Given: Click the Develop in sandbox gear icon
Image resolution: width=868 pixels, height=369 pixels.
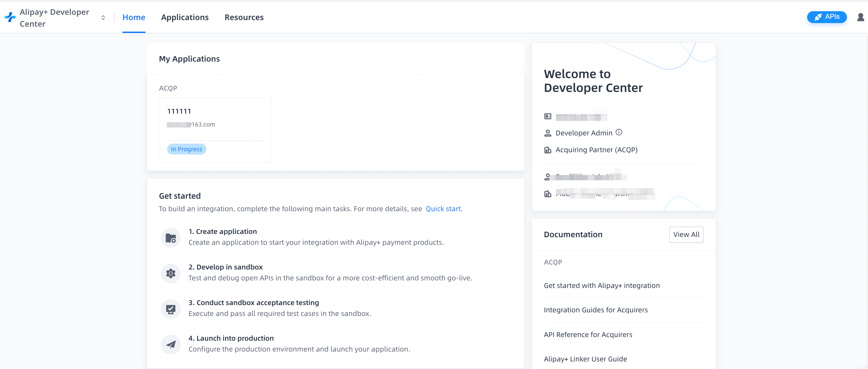Looking at the screenshot, I should pyautogui.click(x=171, y=273).
